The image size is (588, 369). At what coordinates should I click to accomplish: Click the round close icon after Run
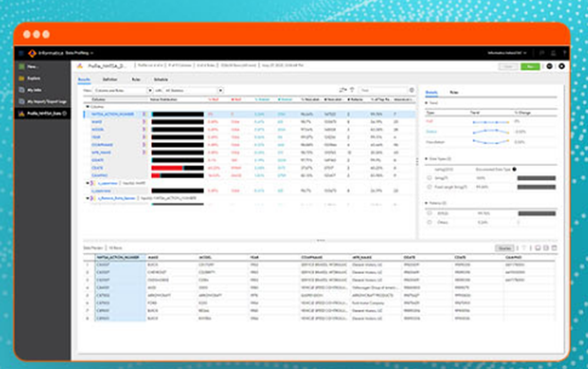click(x=562, y=66)
